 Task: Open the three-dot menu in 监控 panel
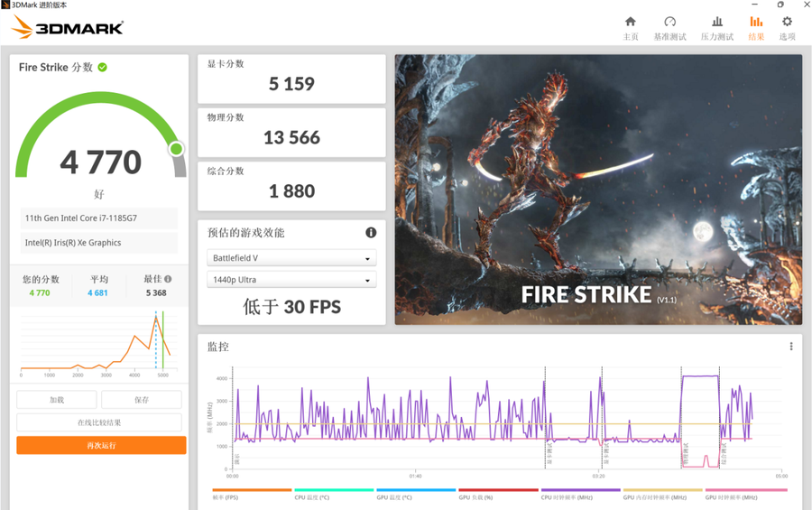click(791, 347)
